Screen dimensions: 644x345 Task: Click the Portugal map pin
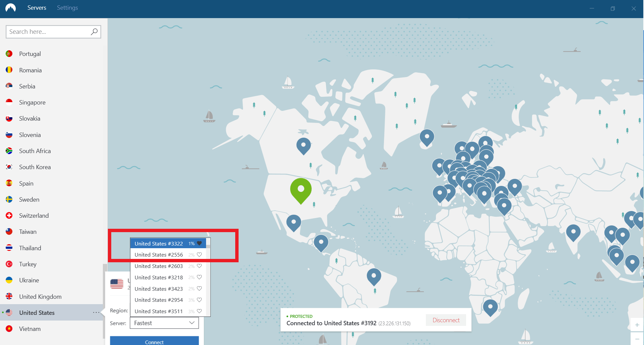point(440,194)
